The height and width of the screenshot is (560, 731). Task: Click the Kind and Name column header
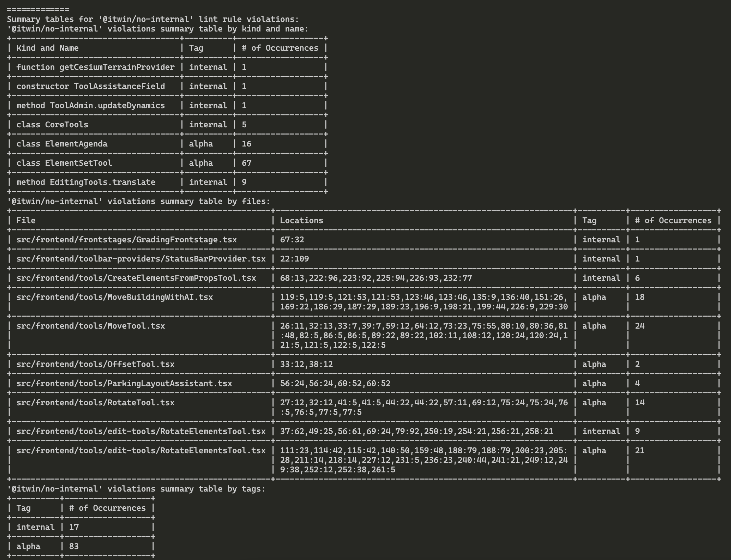(47, 48)
